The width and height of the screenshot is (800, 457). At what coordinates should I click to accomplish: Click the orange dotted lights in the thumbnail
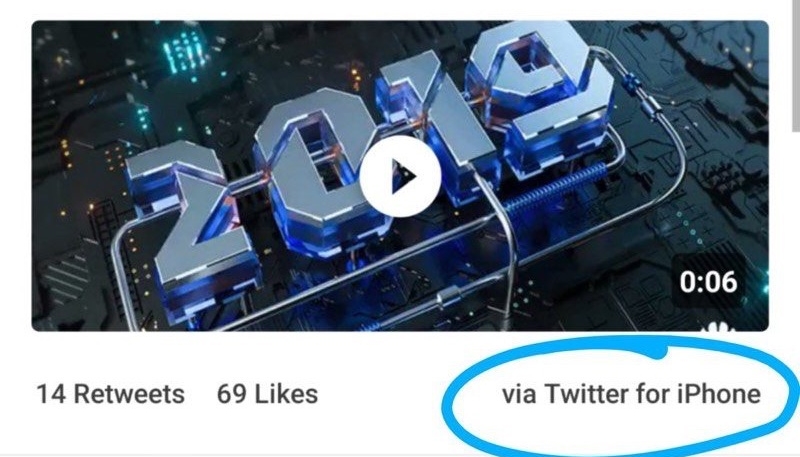tap(66, 153)
